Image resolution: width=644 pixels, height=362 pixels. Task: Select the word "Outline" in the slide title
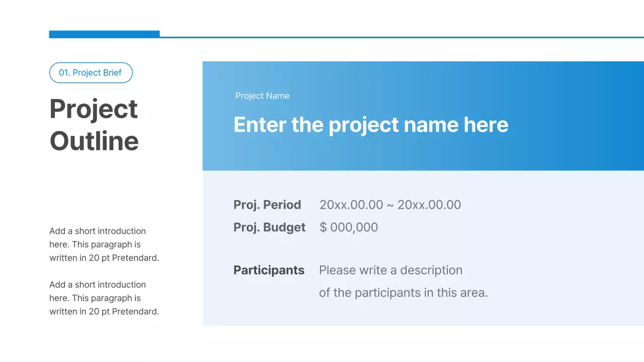(x=94, y=141)
